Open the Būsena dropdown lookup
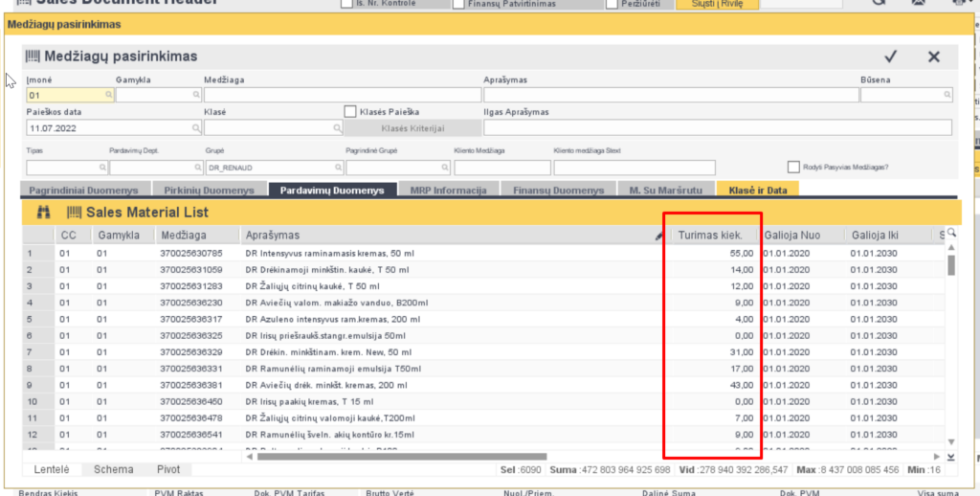This screenshot has height=496, width=980. click(x=947, y=96)
